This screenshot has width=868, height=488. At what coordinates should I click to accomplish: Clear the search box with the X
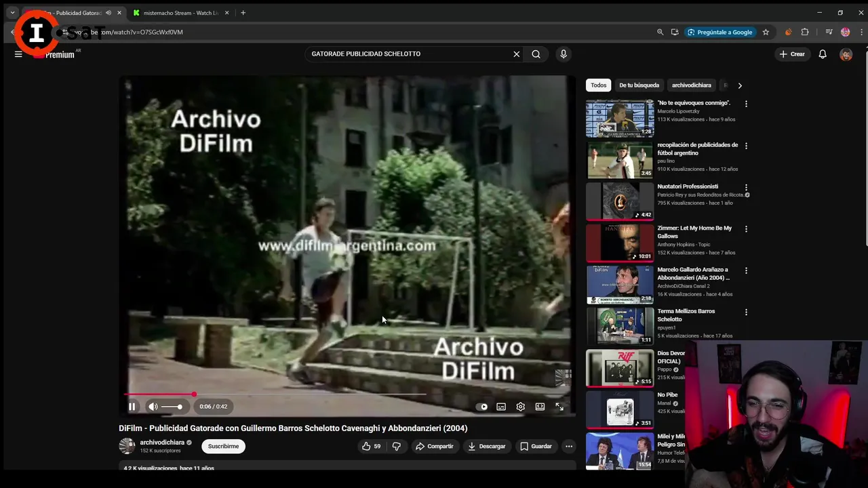coord(516,54)
